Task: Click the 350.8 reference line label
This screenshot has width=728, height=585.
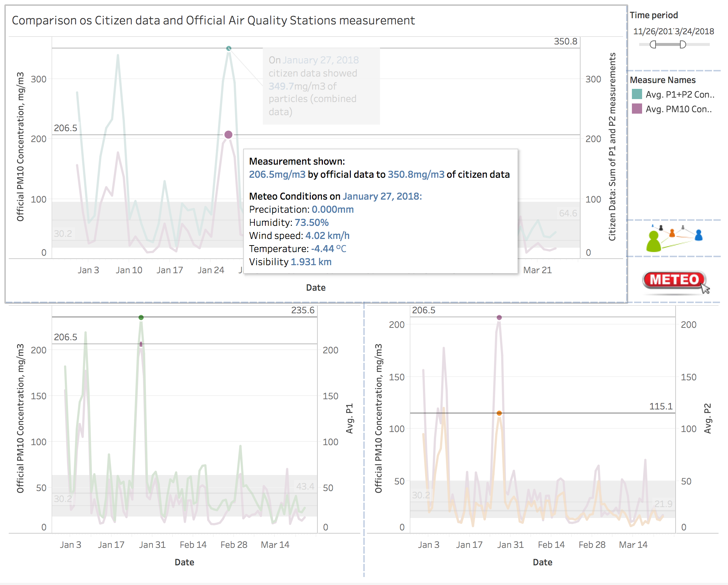Action: [565, 42]
